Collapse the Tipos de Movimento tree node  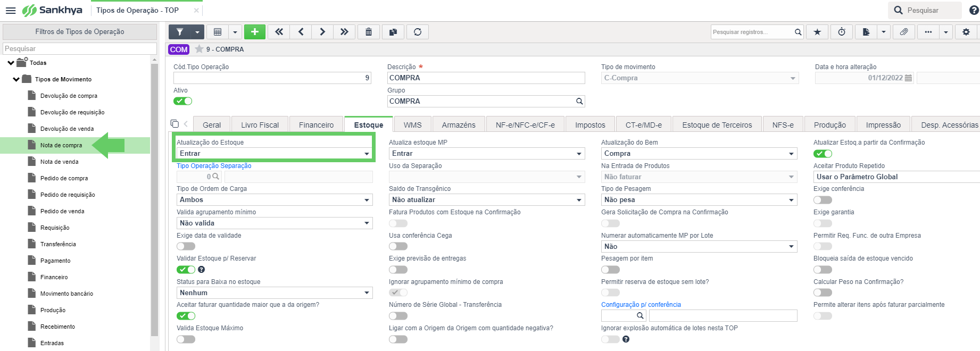pos(16,79)
